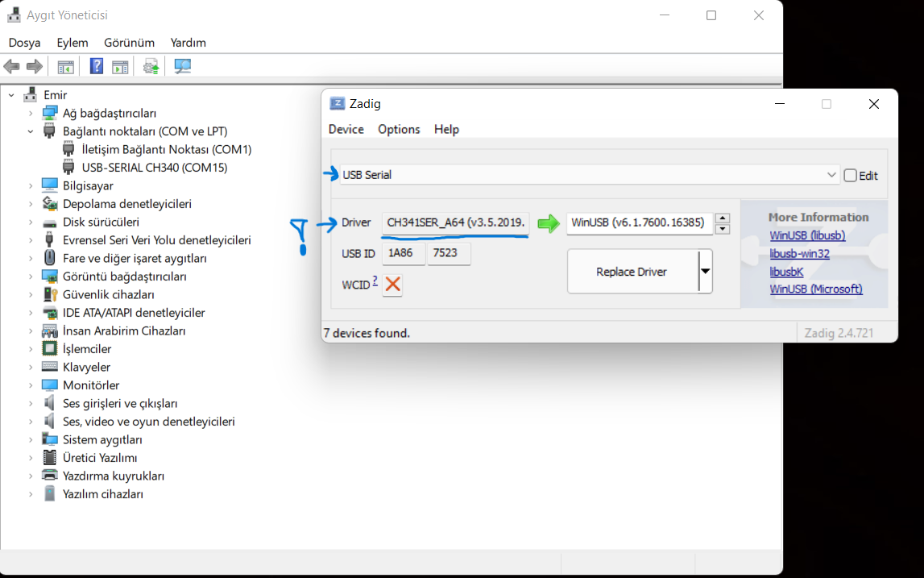Select the USB-SERIAL CH340 (COM15) device
Viewport: 924px width, 578px height.
coord(155,168)
